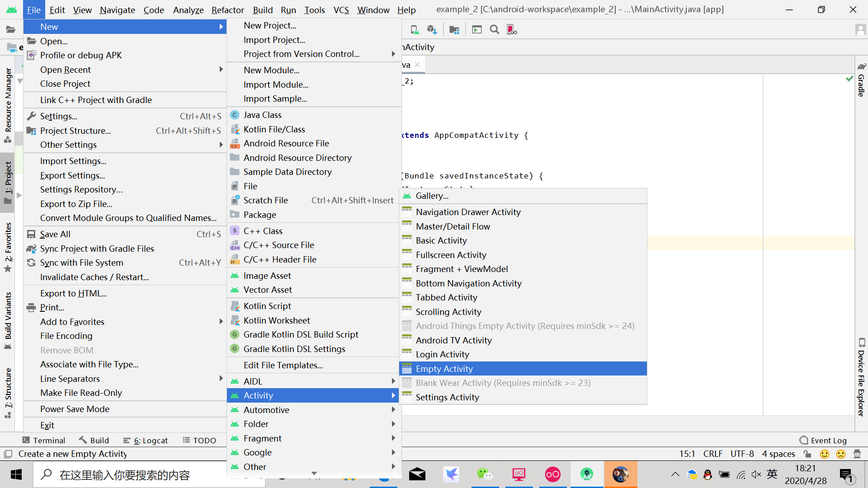This screenshot has height=488, width=868.
Task: Open the Event Log
Action: (x=828, y=440)
